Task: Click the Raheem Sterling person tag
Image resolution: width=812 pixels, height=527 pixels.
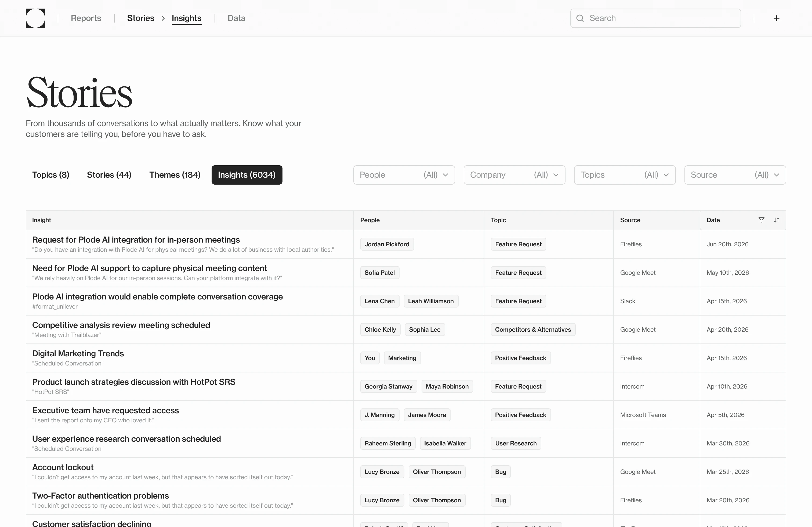Action: (x=387, y=443)
